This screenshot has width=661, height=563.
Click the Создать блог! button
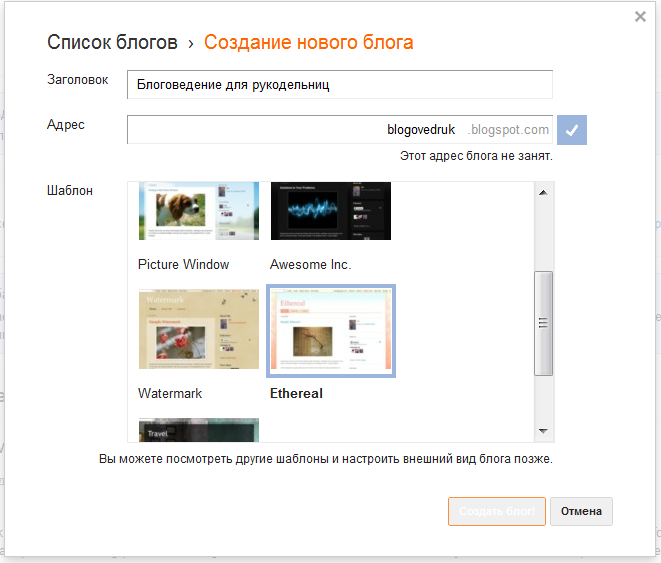[x=497, y=511]
